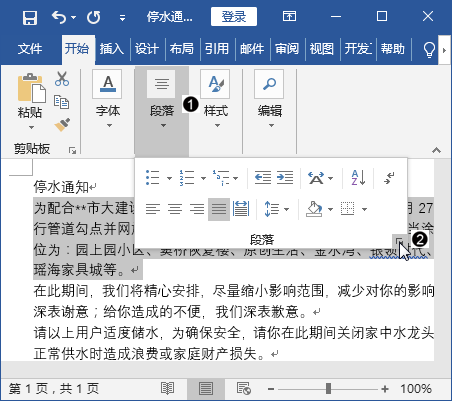The width and height of the screenshot is (452, 401).
Task: Open the bullet library dropdown arrow
Action: [x=169, y=178]
